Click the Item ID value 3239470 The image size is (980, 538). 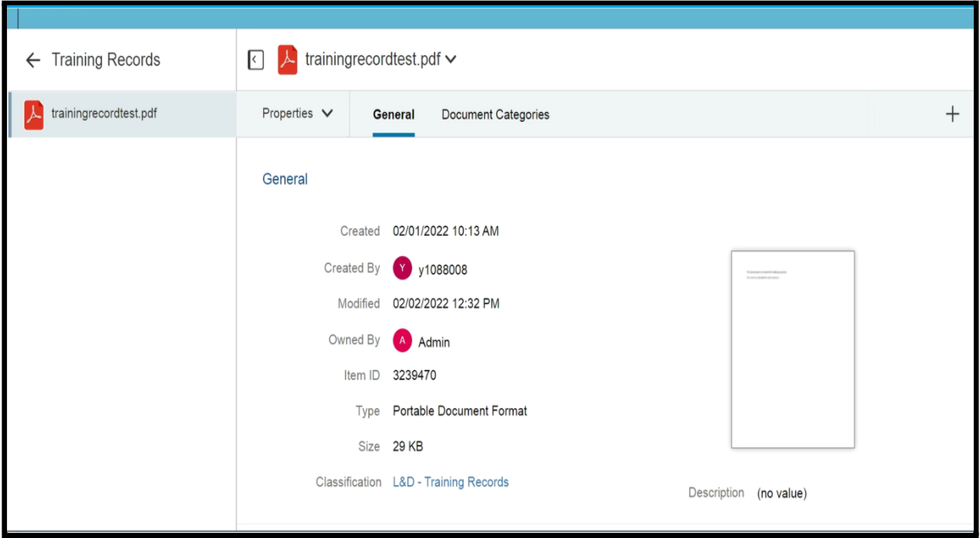pos(414,375)
